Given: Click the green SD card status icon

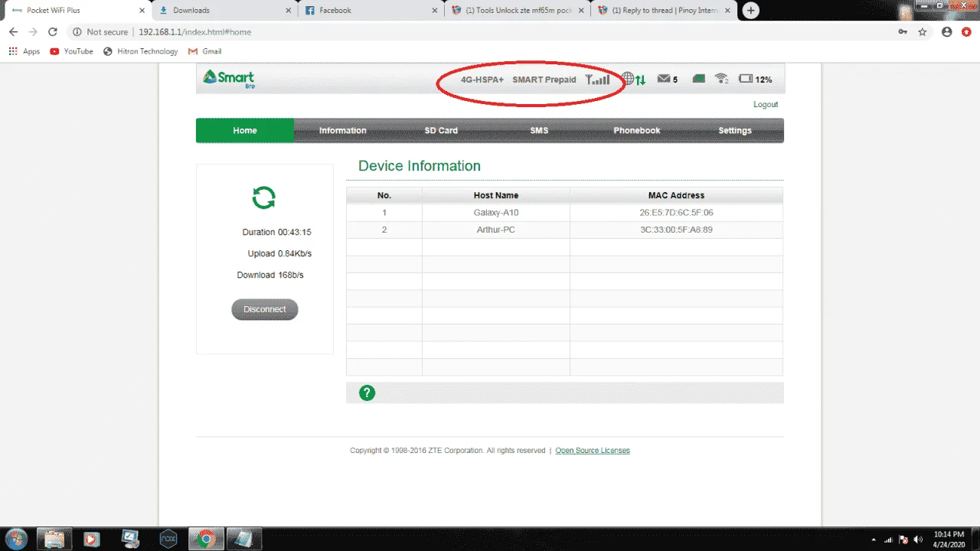Looking at the screenshot, I should (698, 79).
